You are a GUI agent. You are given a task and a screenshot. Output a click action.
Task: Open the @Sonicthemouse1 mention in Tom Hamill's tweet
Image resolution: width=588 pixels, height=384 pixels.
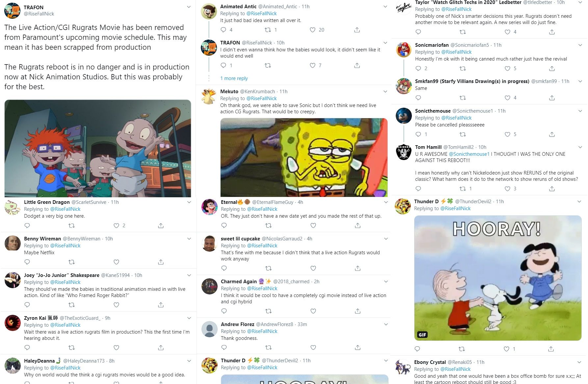pos(469,154)
